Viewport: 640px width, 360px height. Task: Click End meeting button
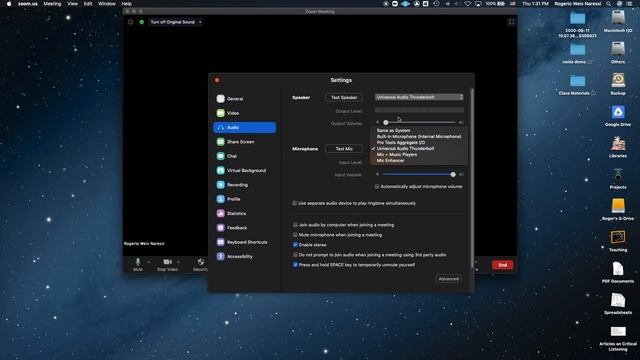coord(502,265)
